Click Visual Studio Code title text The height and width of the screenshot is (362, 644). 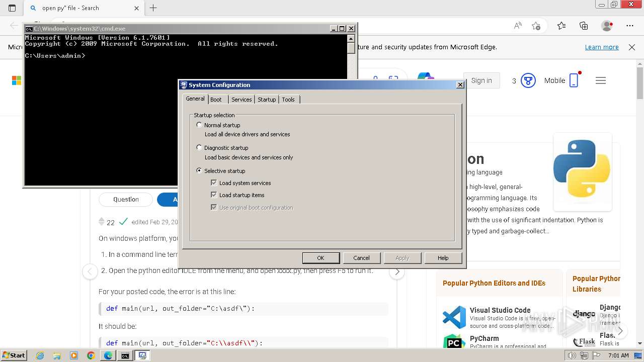(500, 310)
